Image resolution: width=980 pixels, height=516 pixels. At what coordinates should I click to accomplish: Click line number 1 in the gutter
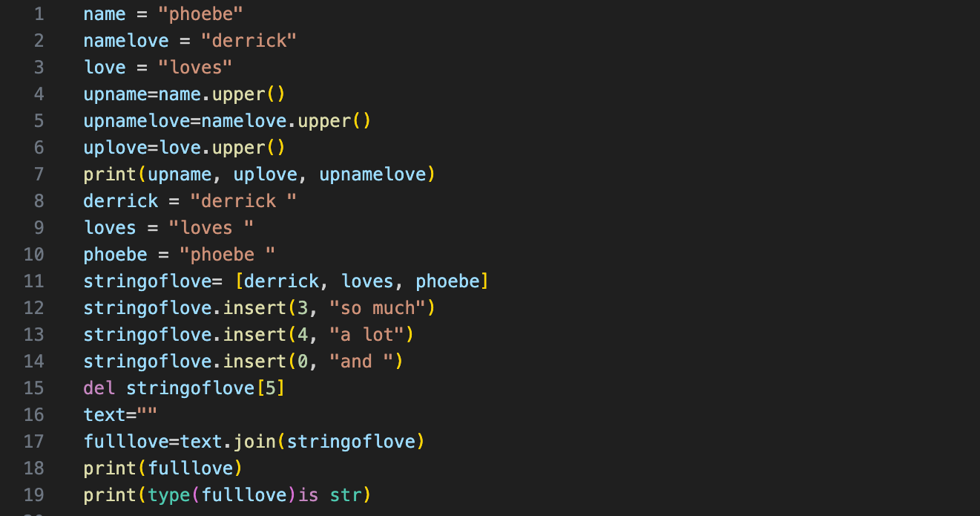coord(39,13)
